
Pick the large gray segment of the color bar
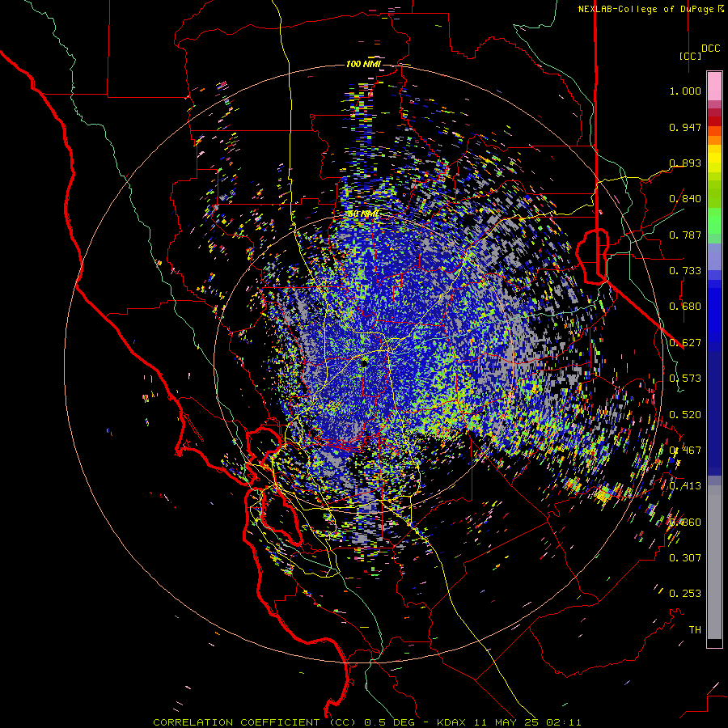[714, 562]
